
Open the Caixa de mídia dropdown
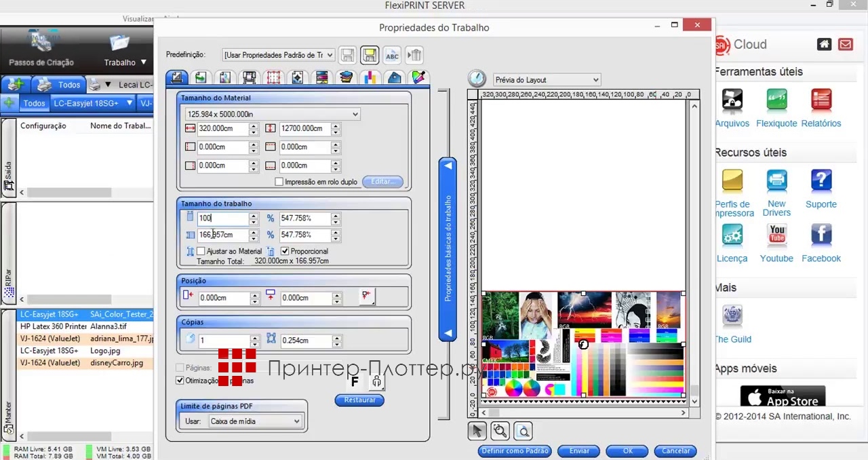(254, 421)
